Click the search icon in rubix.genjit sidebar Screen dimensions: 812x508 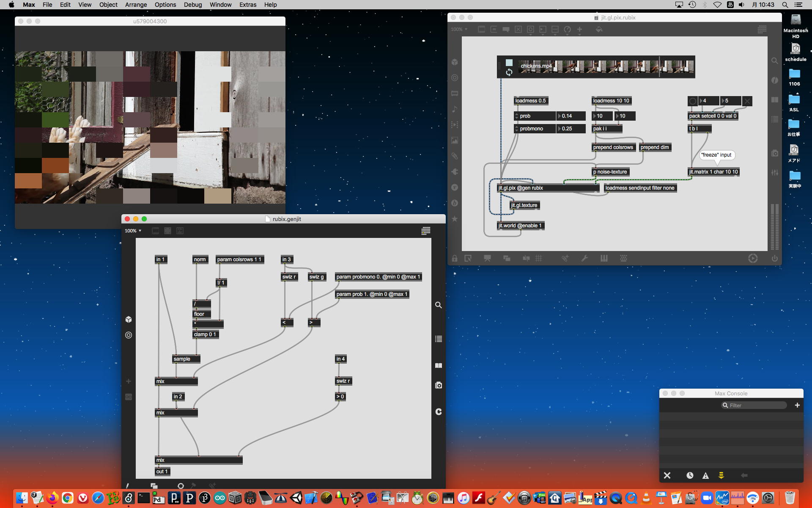[x=439, y=305]
